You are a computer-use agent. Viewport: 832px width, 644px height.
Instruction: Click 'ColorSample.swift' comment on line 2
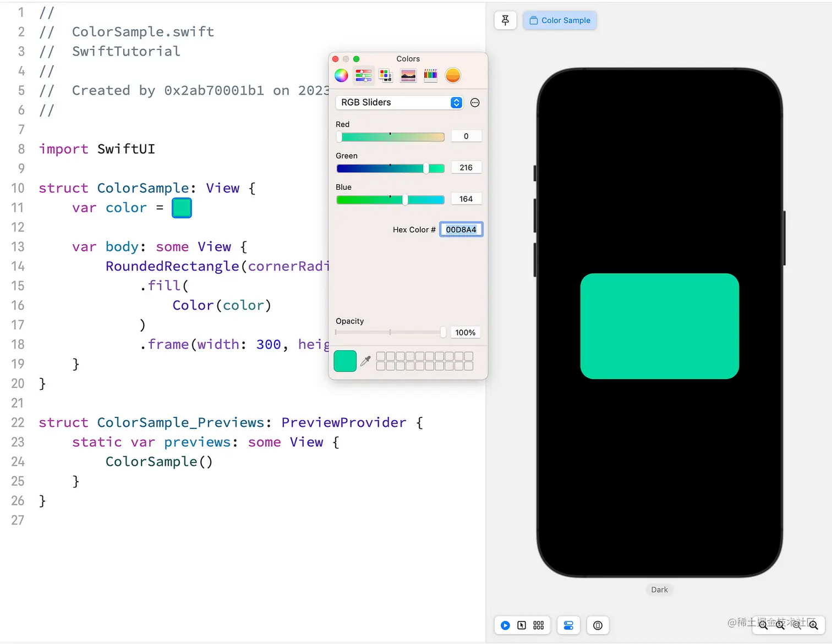(143, 32)
